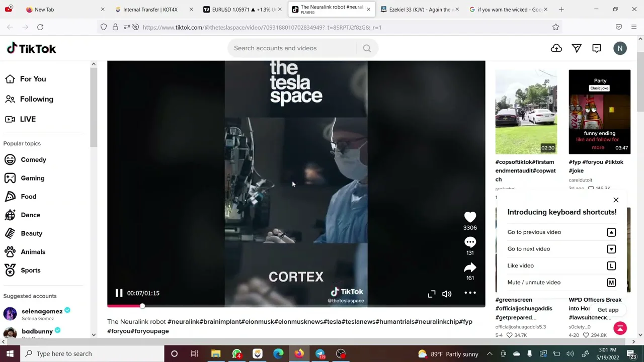
Task: Switch to the EURUSD chart tab
Action: click(x=243, y=10)
